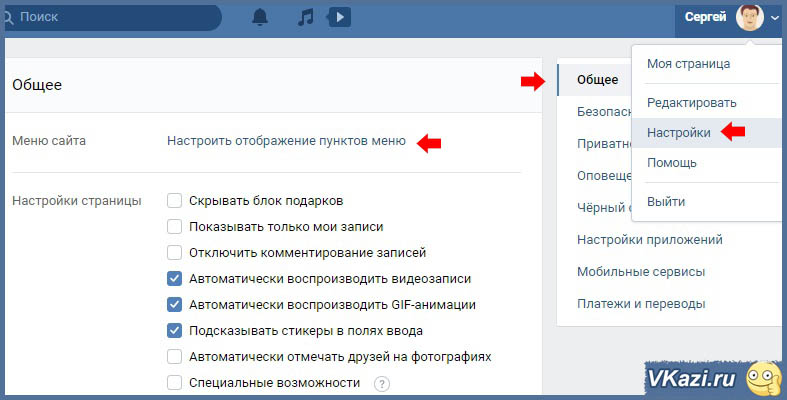787x400 pixels.
Task: Click the Меню сайта label
Action: point(49,141)
